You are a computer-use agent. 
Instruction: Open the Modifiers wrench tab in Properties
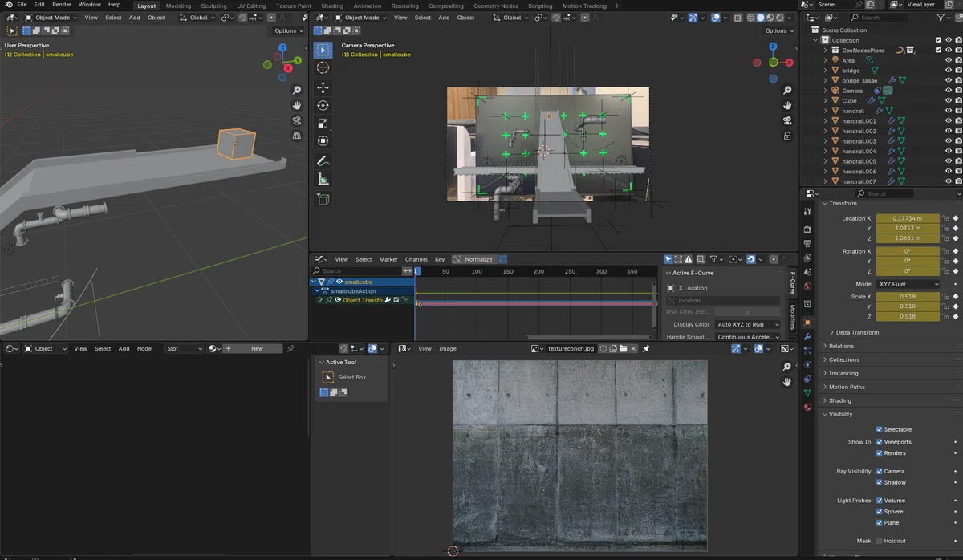pos(807,336)
